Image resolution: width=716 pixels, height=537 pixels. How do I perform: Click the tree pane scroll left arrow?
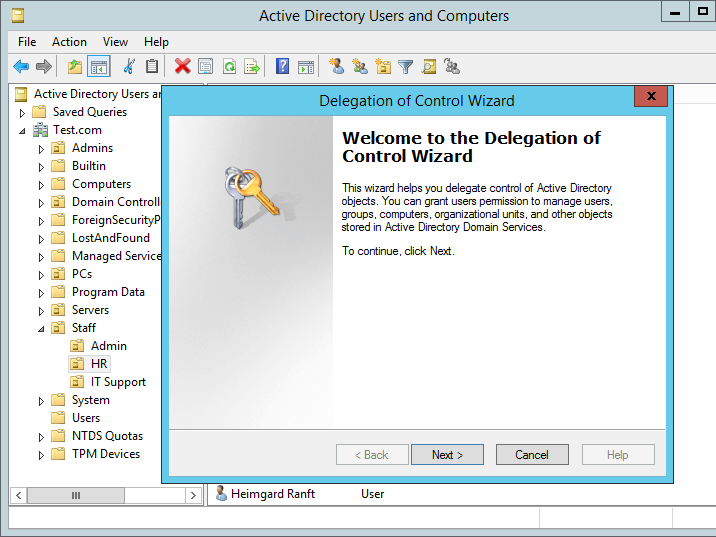coord(18,495)
